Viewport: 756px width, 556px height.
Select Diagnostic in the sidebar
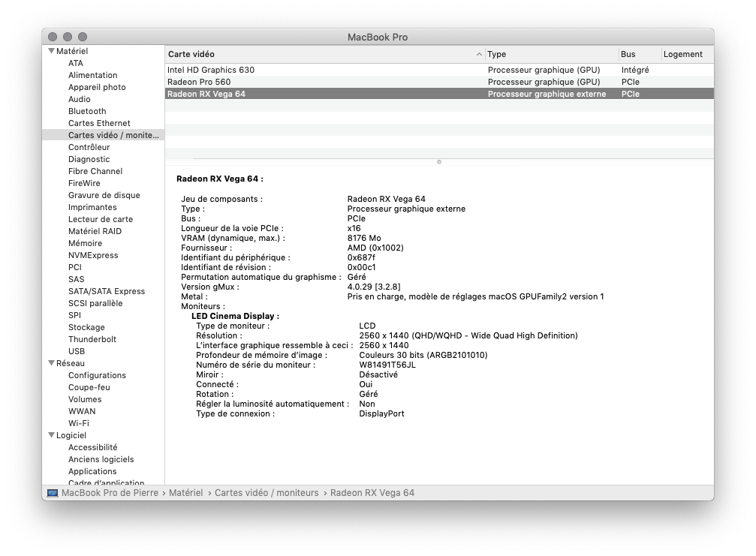pyautogui.click(x=89, y=160)
